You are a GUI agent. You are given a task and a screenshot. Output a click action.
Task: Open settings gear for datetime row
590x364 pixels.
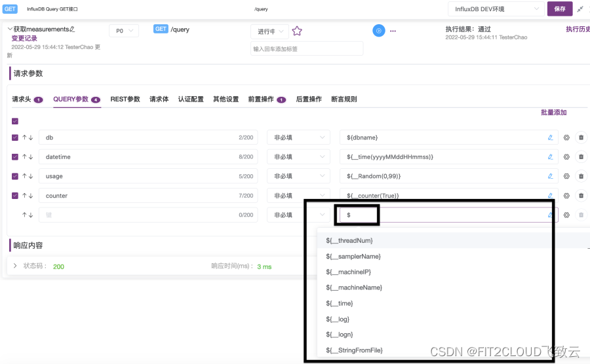(566, 156)
